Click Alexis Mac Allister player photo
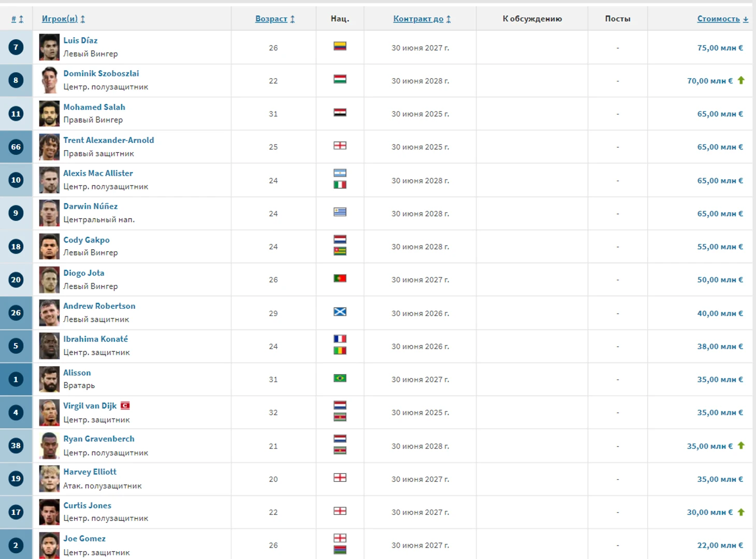Viewport: 756px width, 559px height. point(49,180)
